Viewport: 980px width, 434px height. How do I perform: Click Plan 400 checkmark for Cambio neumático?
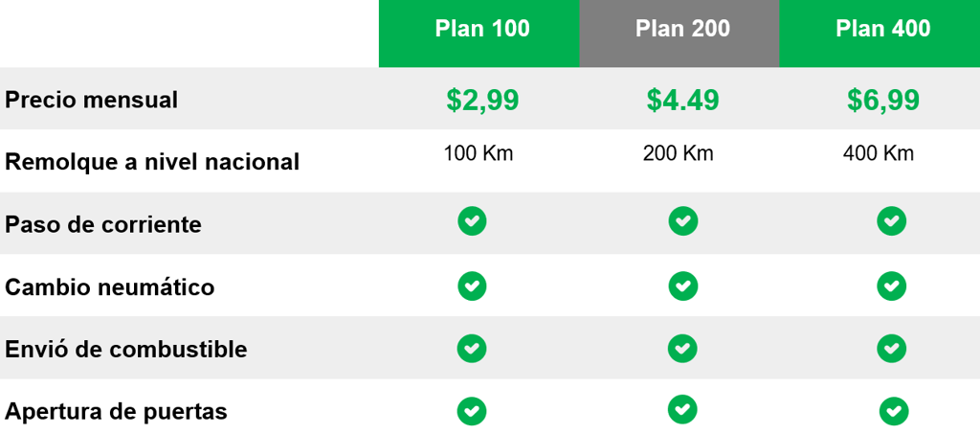pos(891,286)
